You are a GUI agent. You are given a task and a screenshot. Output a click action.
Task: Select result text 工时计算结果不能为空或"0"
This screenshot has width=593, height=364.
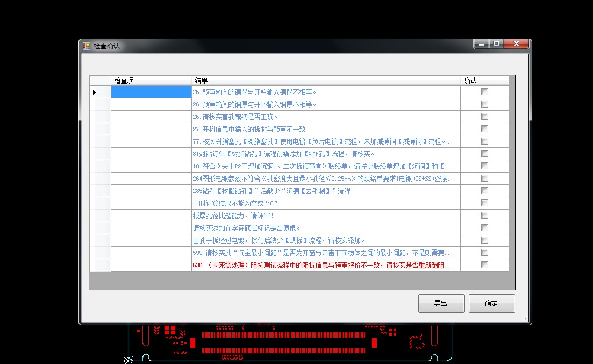tap(235, 203)
